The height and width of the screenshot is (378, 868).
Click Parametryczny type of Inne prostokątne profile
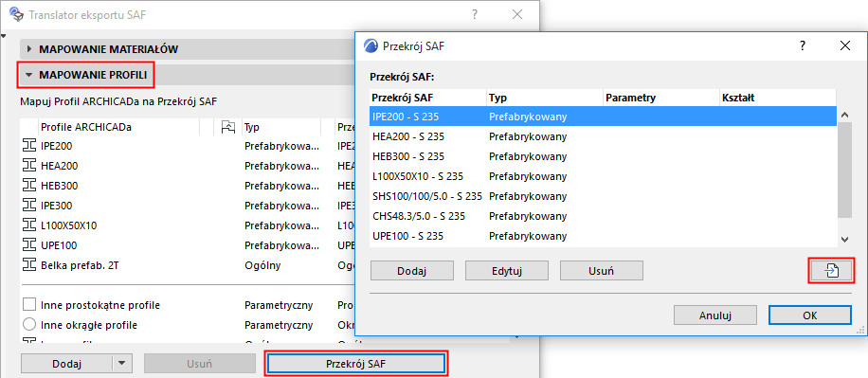tap(279, 305)
